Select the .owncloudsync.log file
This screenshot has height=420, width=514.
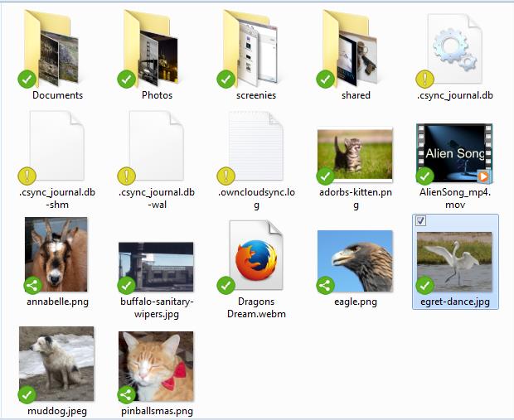[255, 153]
